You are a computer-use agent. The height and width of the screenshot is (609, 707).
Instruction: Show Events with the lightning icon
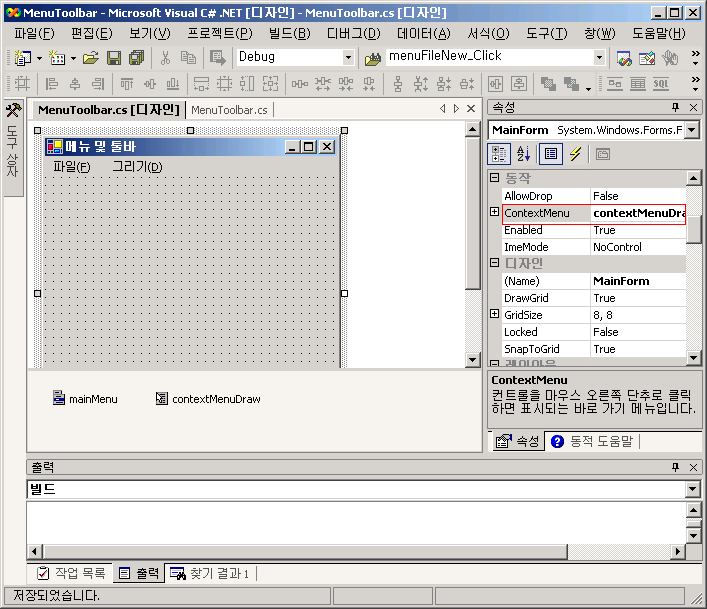[575, 154]
